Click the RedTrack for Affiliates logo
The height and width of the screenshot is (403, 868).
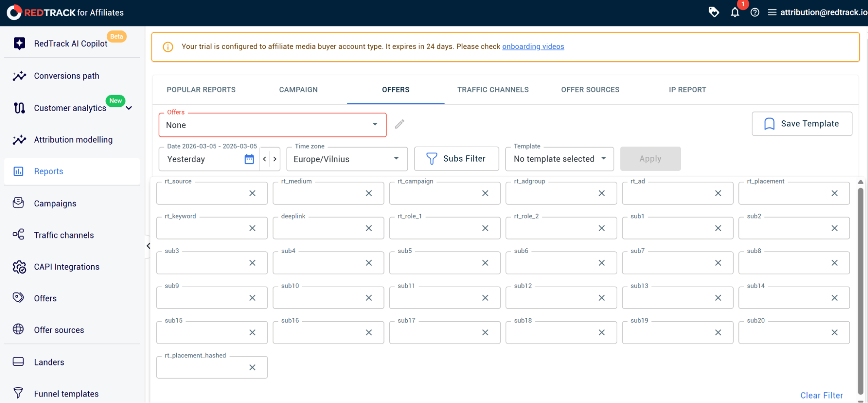click(65, 13)
